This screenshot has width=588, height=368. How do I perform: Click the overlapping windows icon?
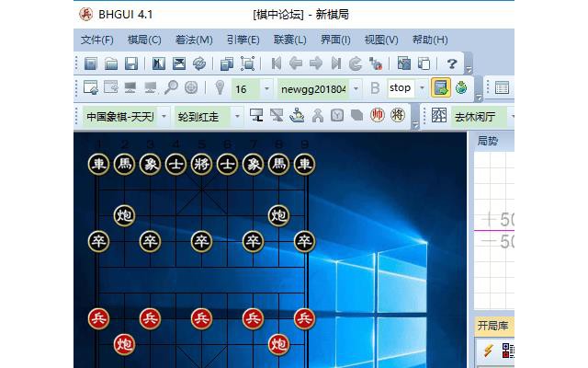click(424, 63)
